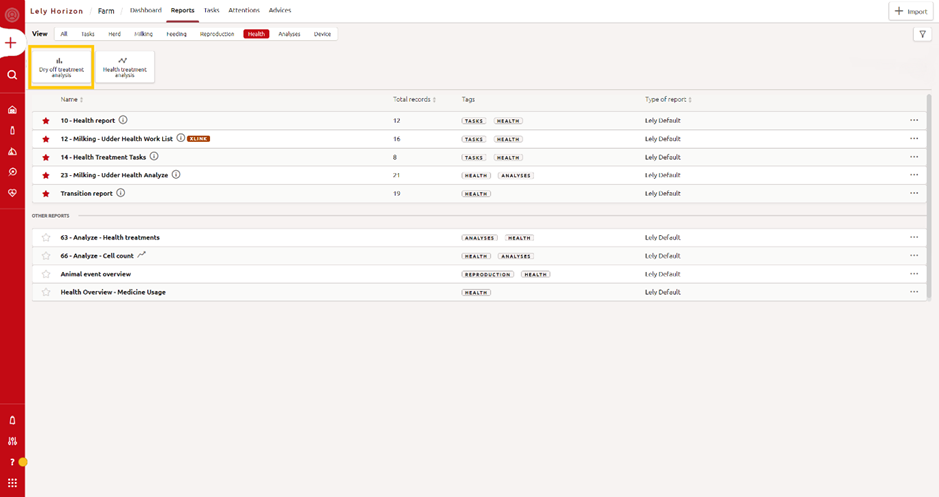Viewport: 939px width, 497px height.
Task: Show info for 12 - Milking - Udder Health Work List
Action: coord(180,138)
